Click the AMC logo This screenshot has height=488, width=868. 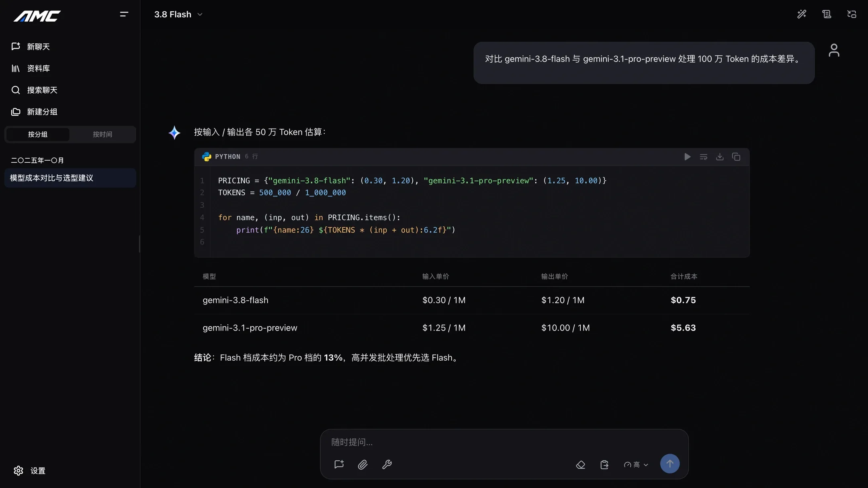click(x=37, y=16)
